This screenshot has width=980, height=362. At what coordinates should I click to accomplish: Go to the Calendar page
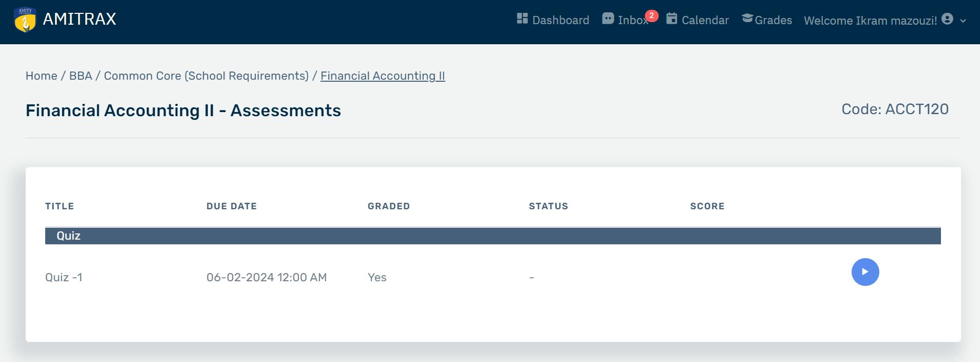[705, 20]
